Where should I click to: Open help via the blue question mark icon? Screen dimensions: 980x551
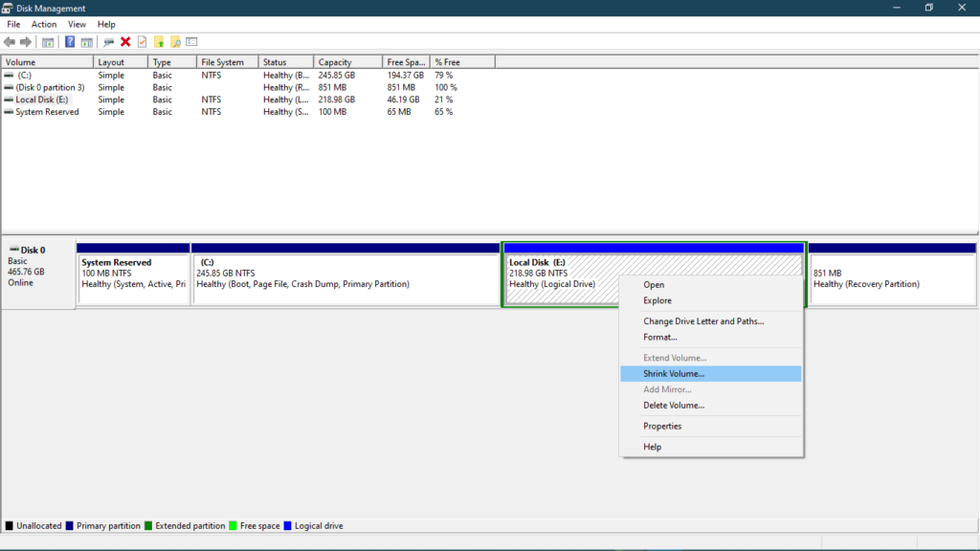click(x=69, y=41)
